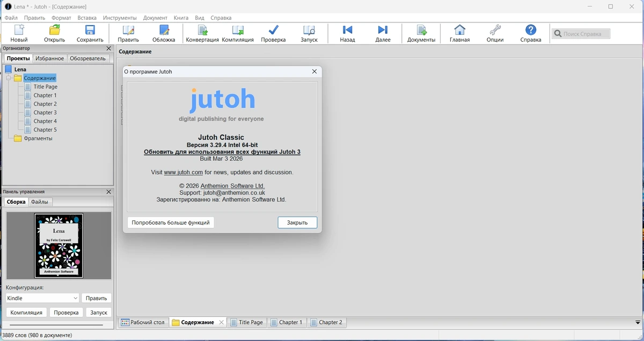
Task: Switch to the Обозреватель tab
Action: (x=87, y=58)
